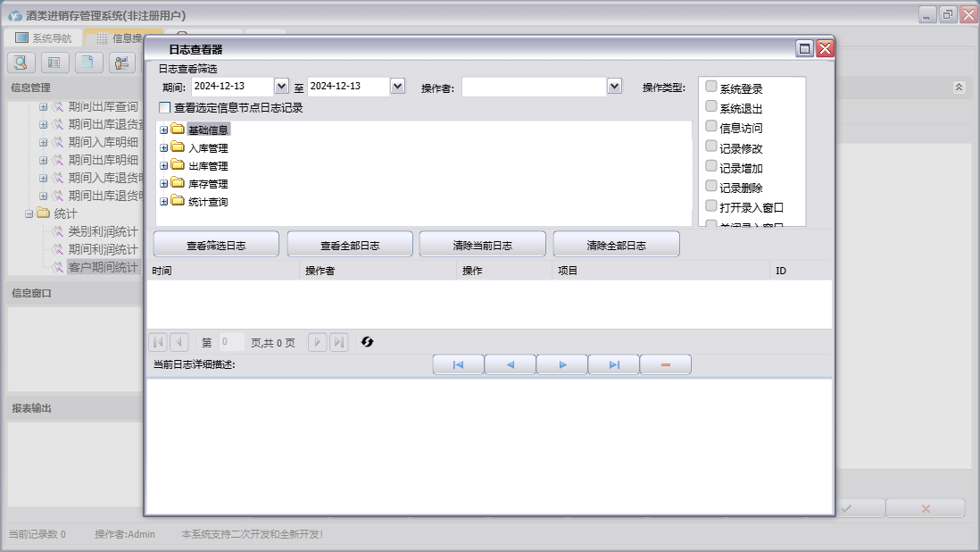This screenshot has width=980, height=552.
Task: Select the 基础信息 tree label
Action: point(208,130)
